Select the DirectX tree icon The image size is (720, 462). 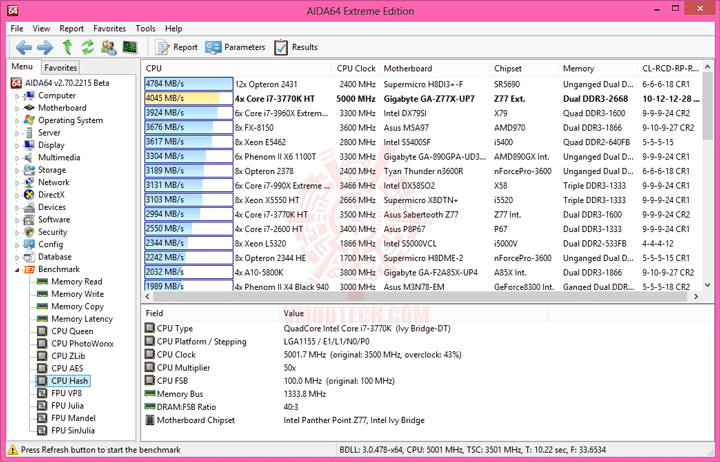[x=29, y=195]
